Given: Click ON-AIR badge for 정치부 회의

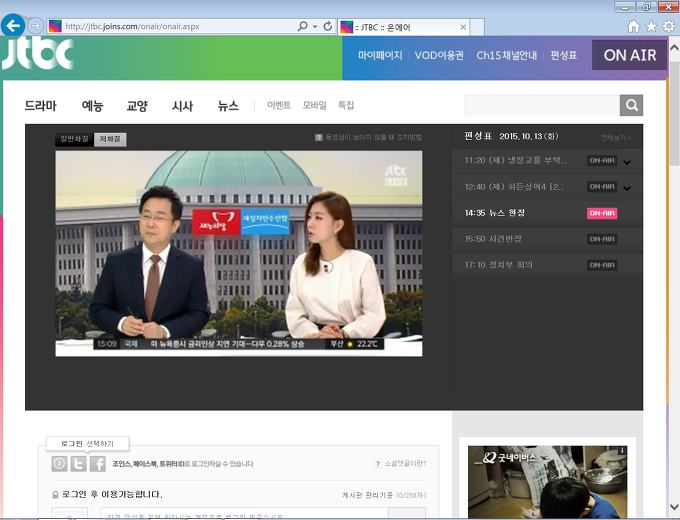Looking at the screenshot, I should pyautogui.click(x=602, y=265).
